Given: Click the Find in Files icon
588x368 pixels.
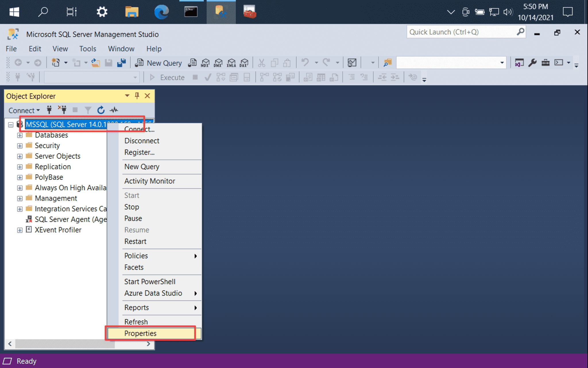Looking at the screenshot, I should click(387, 63).
